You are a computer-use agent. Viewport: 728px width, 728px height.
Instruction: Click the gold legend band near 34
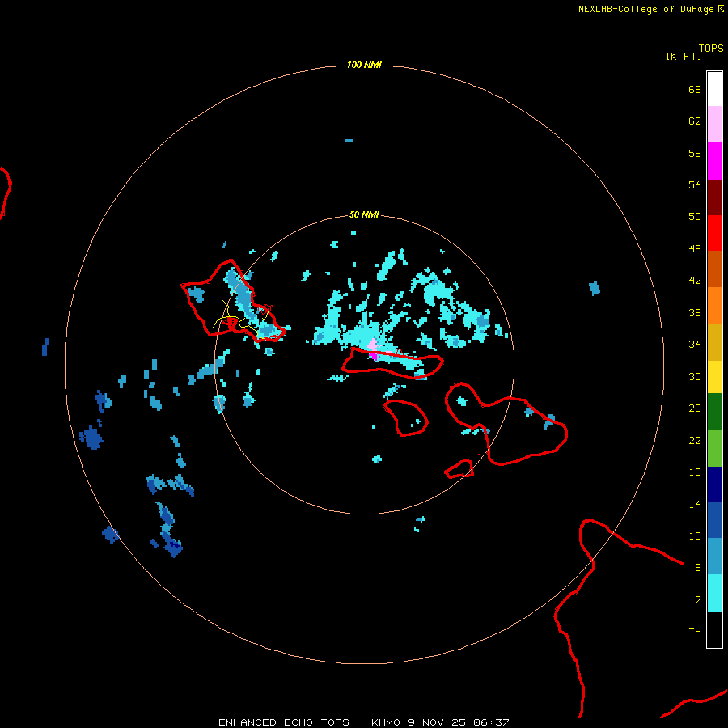pyautogui.click(x=714, y=341)
